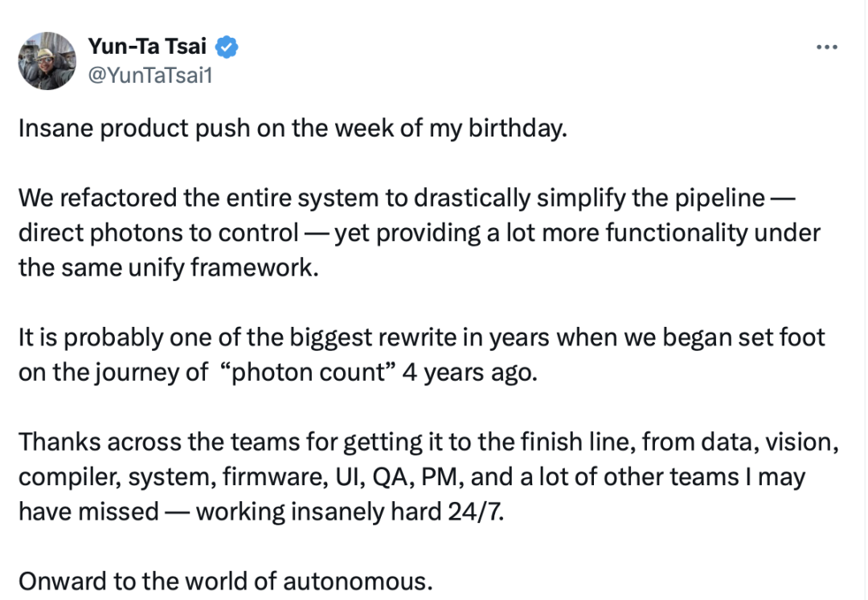Click the phrase 'direct photons to control'
868x600 pixels.
158,232
